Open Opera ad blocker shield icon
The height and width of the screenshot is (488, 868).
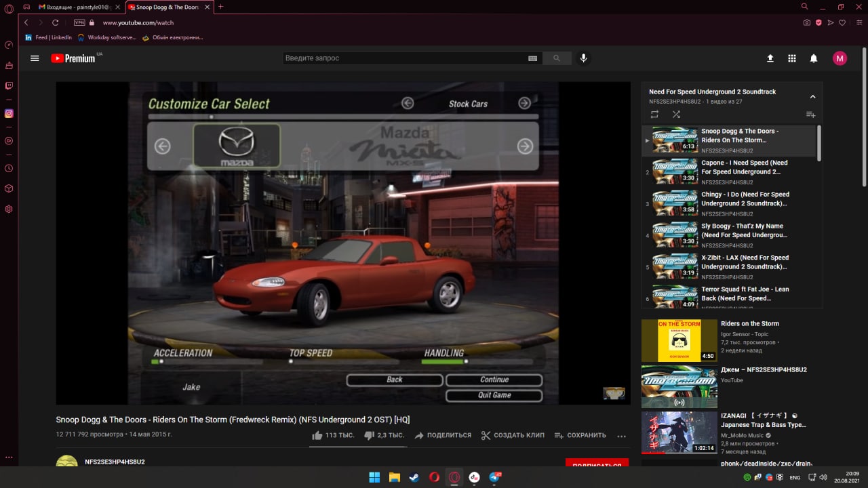pyautogui.click(x=818, y=22)
